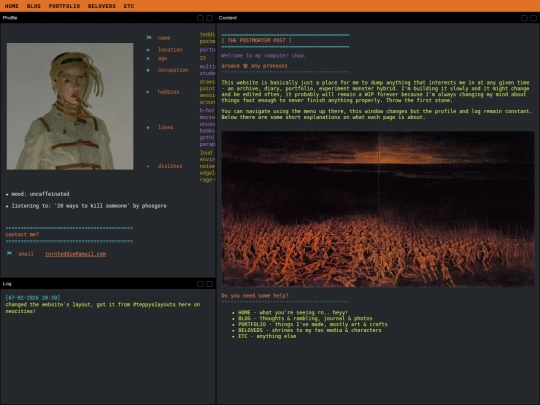Click the age value '23'
The image size is (540, 405).
(x=203, y=58)
